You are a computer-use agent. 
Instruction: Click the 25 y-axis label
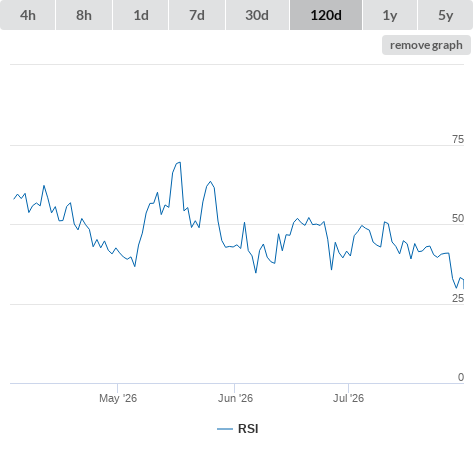(458, 298)
